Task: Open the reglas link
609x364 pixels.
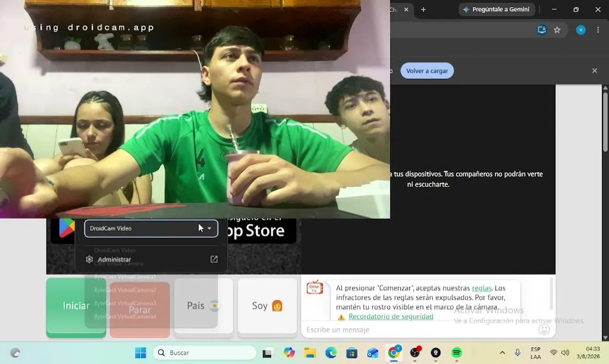Action: pos(482,288)
